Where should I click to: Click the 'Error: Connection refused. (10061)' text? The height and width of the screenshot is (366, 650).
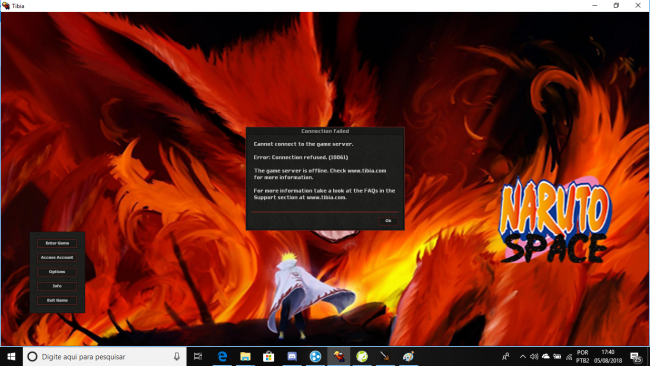[301, 158]
